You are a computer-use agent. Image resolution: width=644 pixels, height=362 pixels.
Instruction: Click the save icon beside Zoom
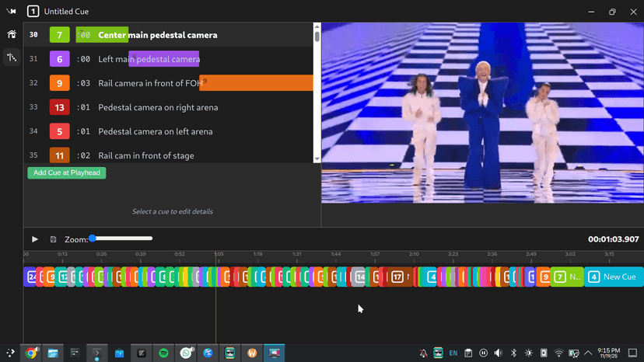click(x=53, y=239)
